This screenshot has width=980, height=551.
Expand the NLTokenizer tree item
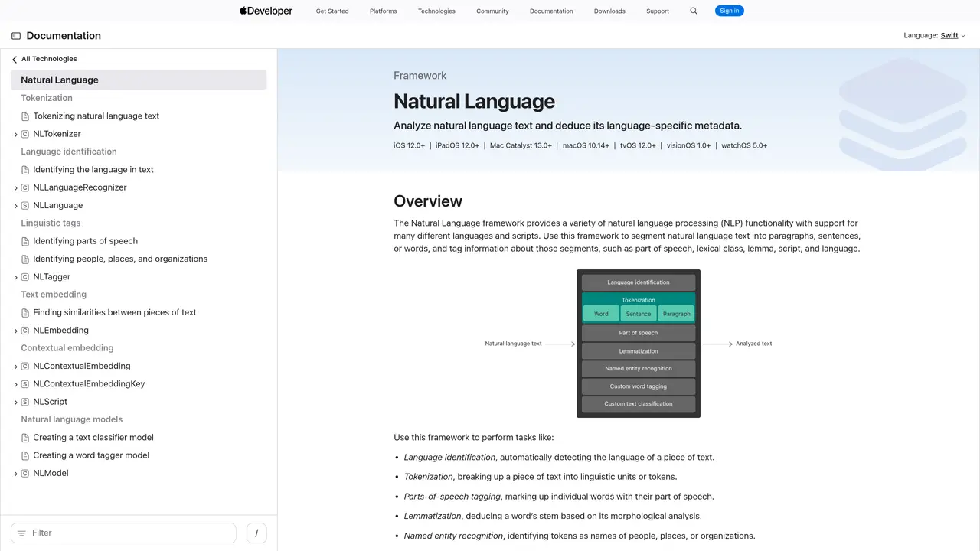(x=15, y=135)
